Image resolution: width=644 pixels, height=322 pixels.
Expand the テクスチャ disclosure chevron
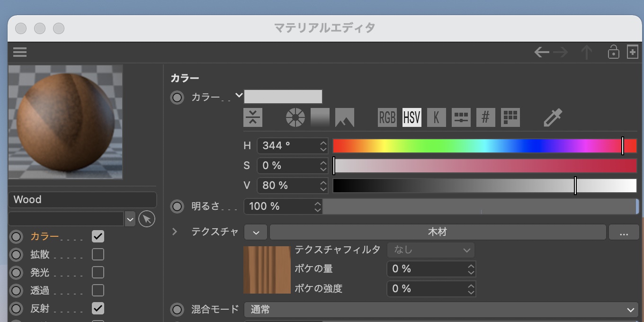coord(175,232)
